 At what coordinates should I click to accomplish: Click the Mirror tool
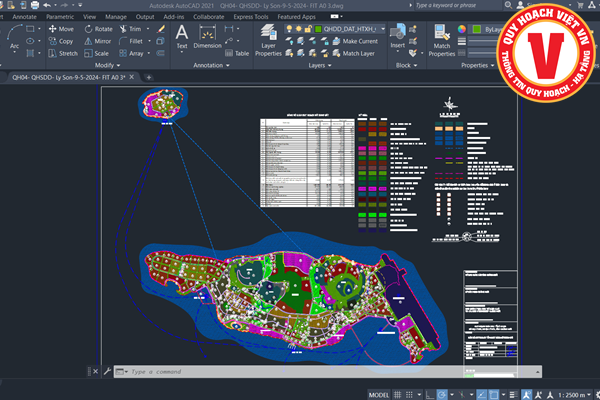coord(98,41)
